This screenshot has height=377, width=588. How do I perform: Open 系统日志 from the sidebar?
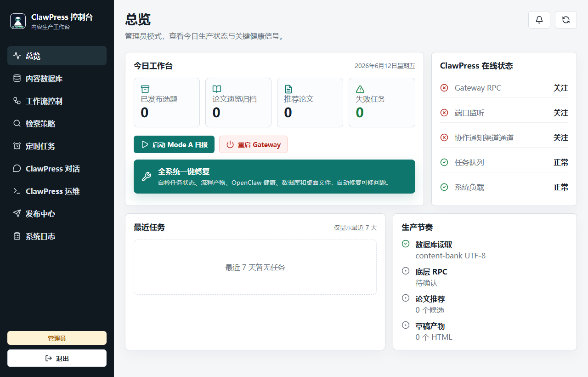pyautogui.click(x=57, y=236)
